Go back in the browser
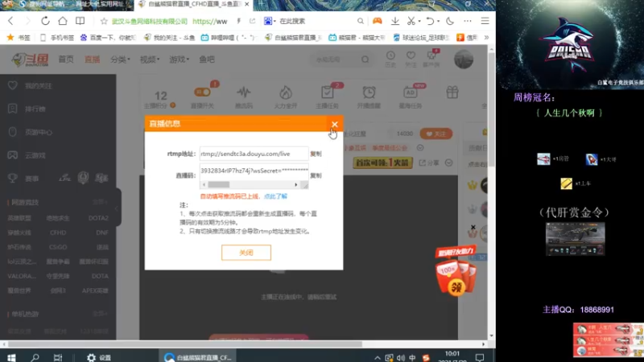Viewport: 644px width, 362px height. [x=11, y=21]
